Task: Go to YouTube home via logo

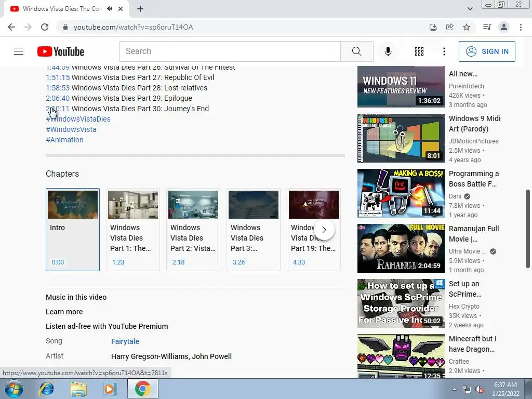Action: point(61,51)
